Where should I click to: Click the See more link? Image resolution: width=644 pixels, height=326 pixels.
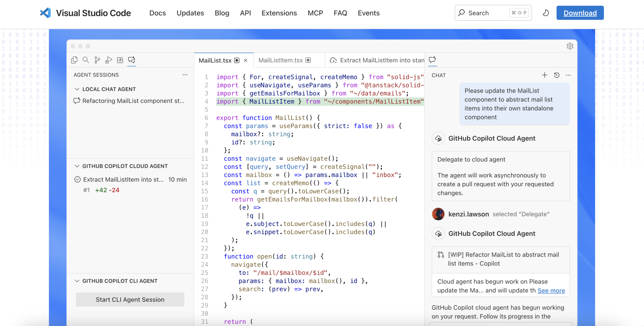coord(551,291)
